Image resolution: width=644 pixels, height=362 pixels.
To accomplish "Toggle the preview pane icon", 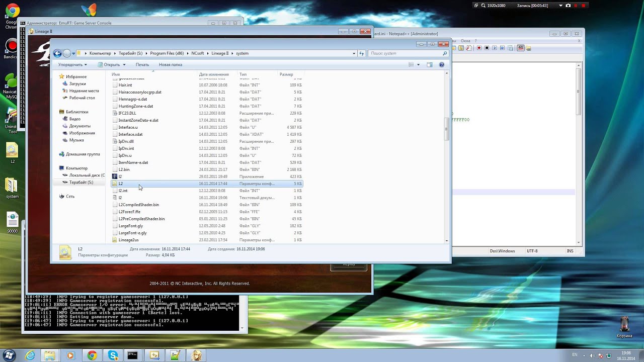I will [x=430, y=65].
